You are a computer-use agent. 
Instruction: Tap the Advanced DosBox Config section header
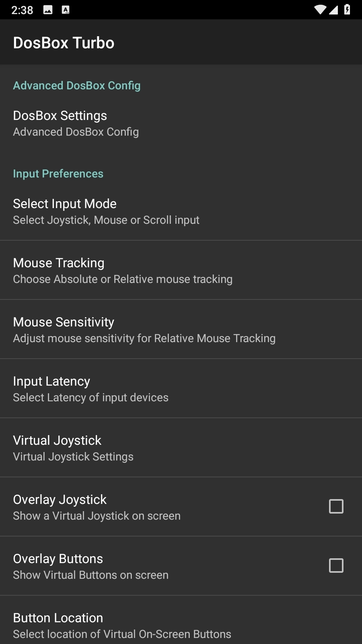(77, 85)
